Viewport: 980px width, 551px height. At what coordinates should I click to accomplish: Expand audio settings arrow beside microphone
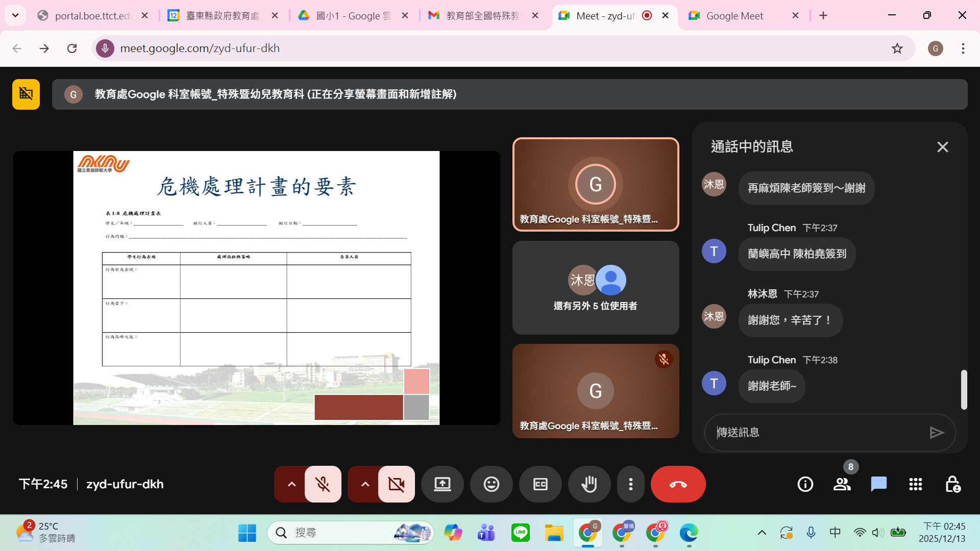291,484
